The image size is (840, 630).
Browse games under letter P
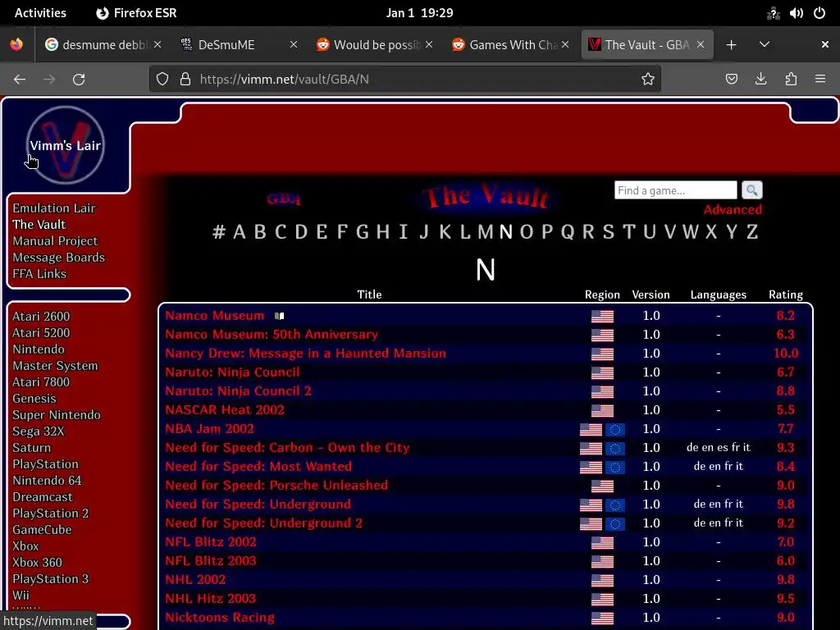pyautogui.click(x=546, y=232)
